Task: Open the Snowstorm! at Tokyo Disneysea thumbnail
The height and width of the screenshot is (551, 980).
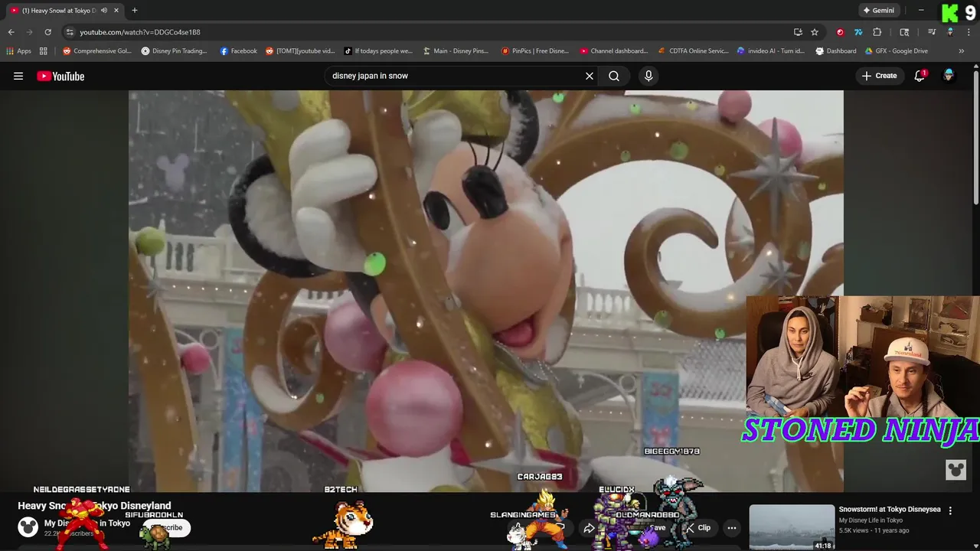Action: pyautogui.click(x=792, y=527)
